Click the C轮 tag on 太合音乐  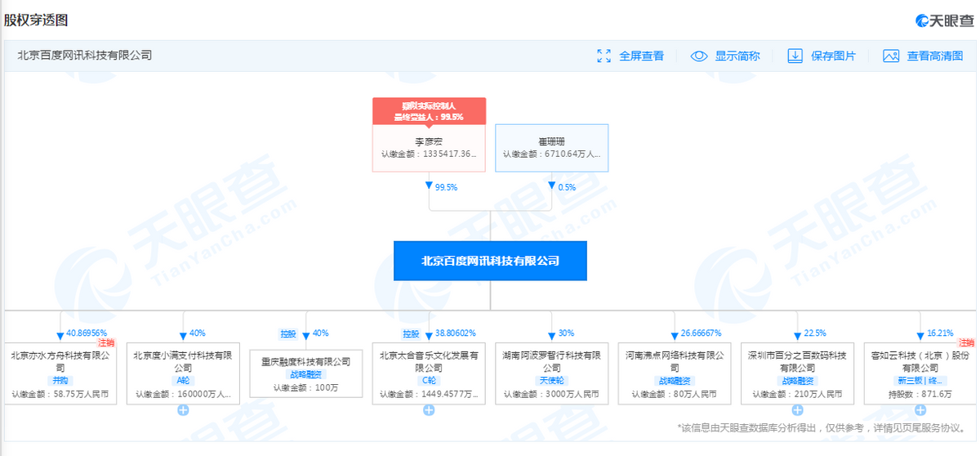click(x=429, y=381)
